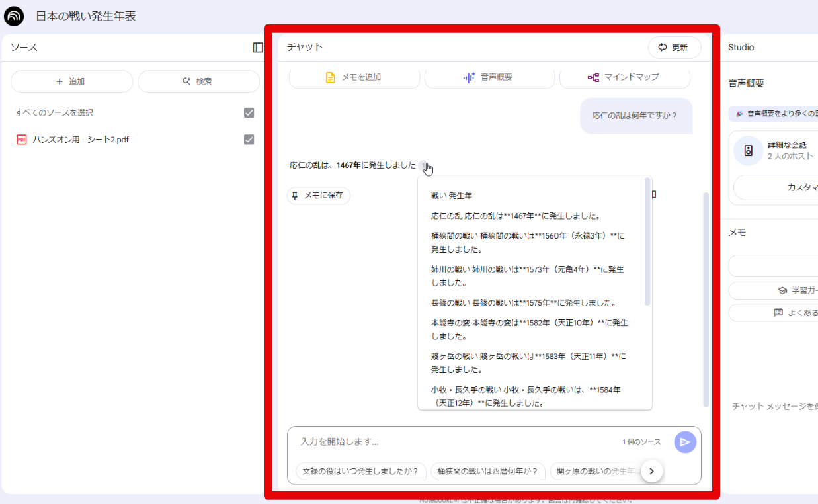818x504 pixels.
Task: Click the NotebookLM logo icon
Action: [13, 16]
